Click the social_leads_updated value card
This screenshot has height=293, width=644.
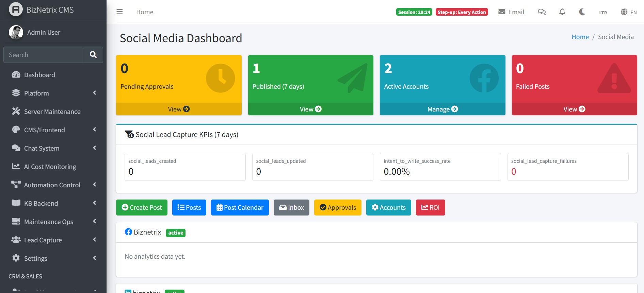coord(313,167)
